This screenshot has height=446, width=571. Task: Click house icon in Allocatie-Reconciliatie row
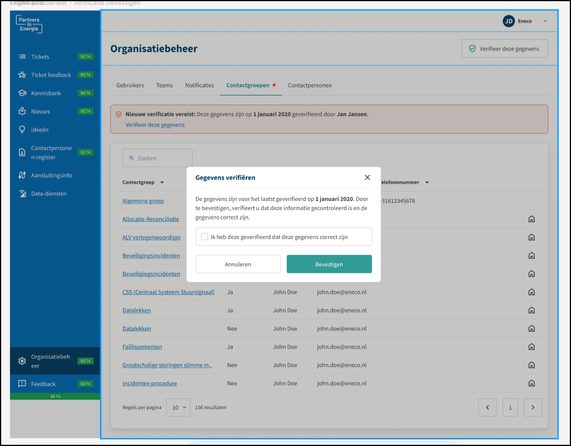(531, 219)
